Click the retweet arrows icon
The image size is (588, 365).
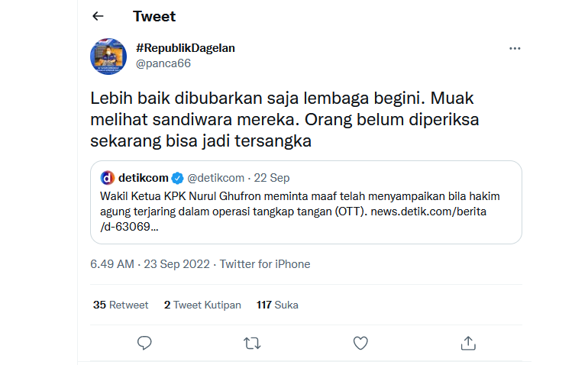tap(252, 343)
